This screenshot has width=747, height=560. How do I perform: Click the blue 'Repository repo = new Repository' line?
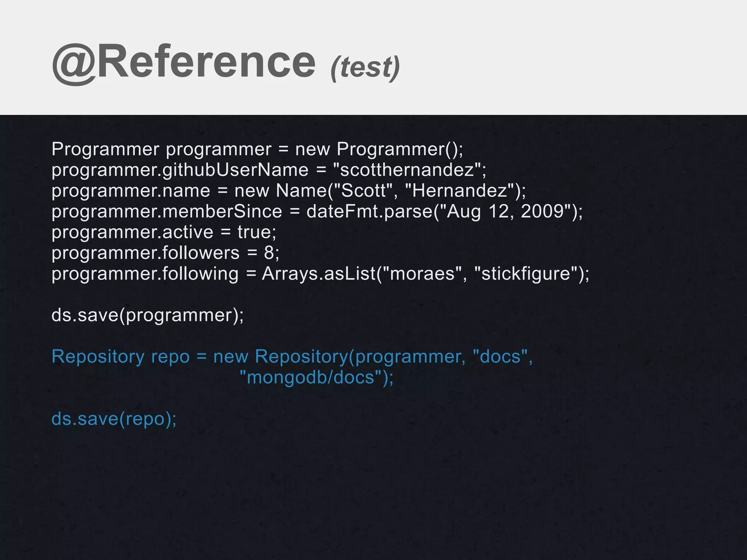point(292,357)
